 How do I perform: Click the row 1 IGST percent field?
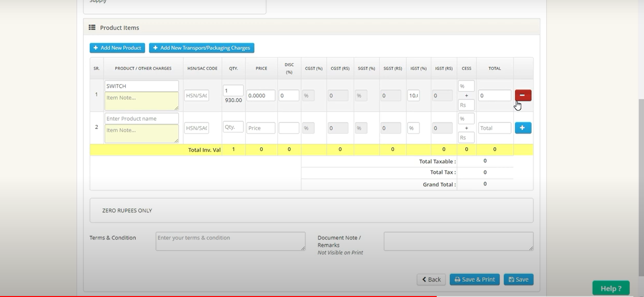click(413, 96)
